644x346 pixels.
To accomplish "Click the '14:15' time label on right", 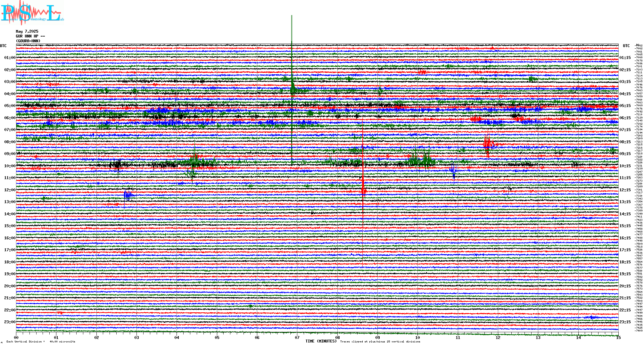I will [x=625, y=214].
